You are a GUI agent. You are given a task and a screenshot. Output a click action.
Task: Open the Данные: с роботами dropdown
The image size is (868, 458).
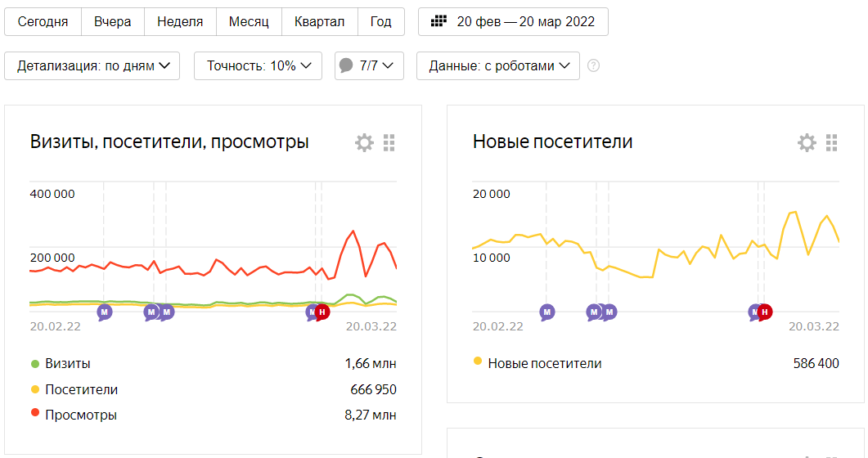click(498, 66)
